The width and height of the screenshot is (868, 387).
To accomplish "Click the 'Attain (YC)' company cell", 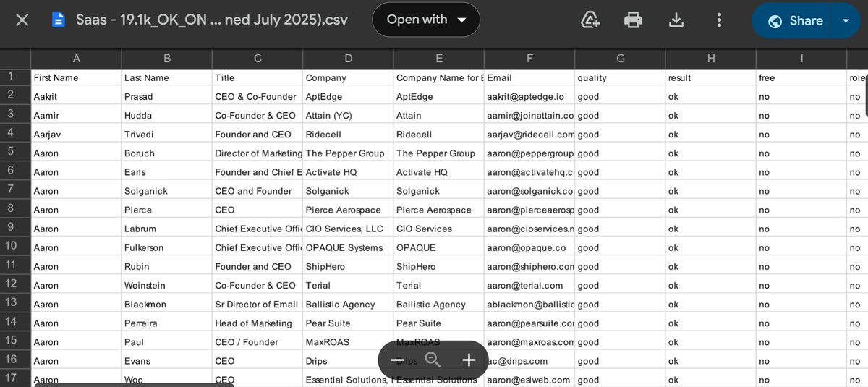I will 348,115.
